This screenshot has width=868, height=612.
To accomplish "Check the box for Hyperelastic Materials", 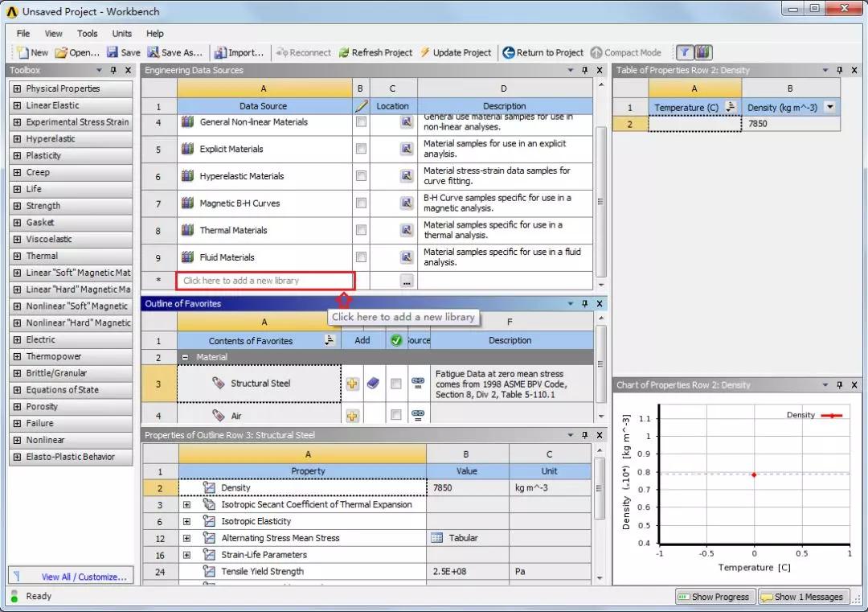I will coord(360,176).
